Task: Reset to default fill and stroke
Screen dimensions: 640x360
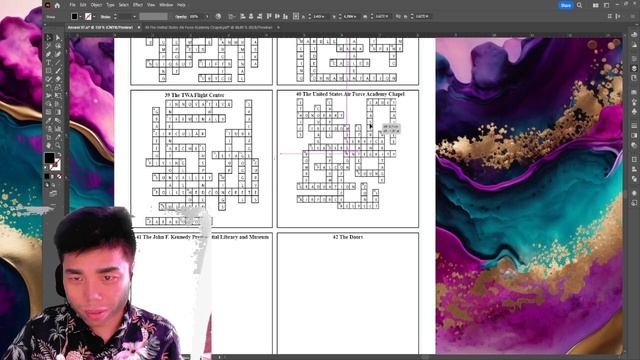Action: (x=45, y=167)
